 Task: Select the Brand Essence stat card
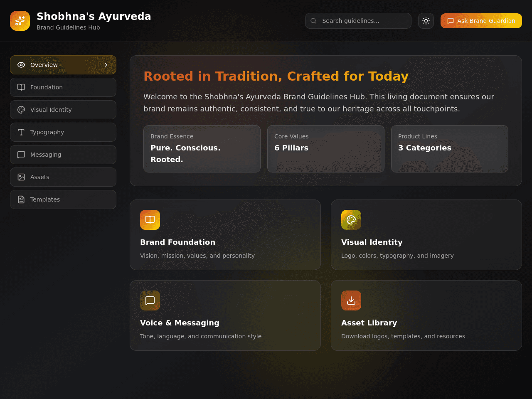202,149
